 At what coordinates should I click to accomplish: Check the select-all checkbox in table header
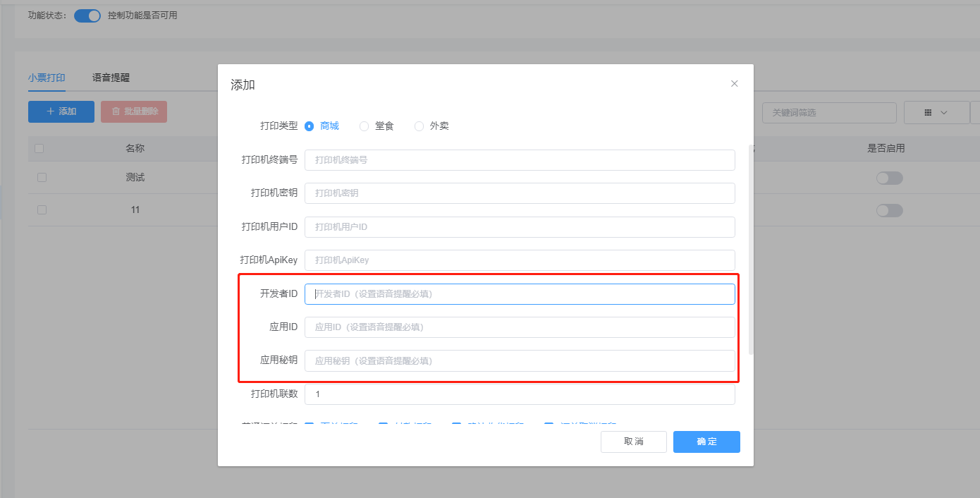[41, 148]
